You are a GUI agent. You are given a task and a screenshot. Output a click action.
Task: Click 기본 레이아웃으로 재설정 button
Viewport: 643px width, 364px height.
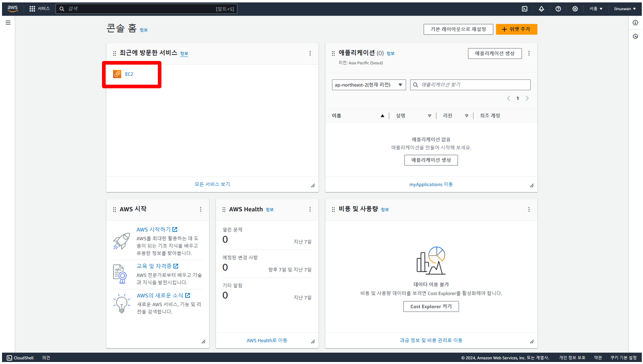(458, 29)
